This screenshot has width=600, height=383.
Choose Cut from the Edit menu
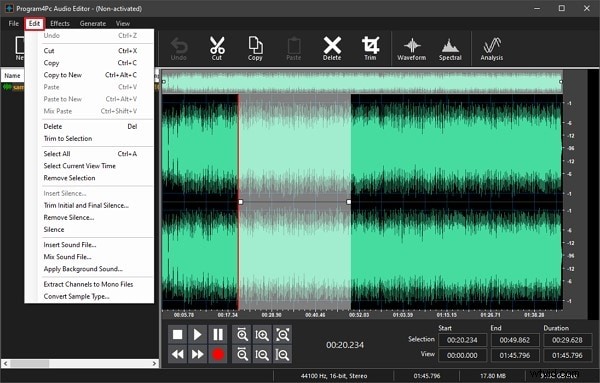89,51
